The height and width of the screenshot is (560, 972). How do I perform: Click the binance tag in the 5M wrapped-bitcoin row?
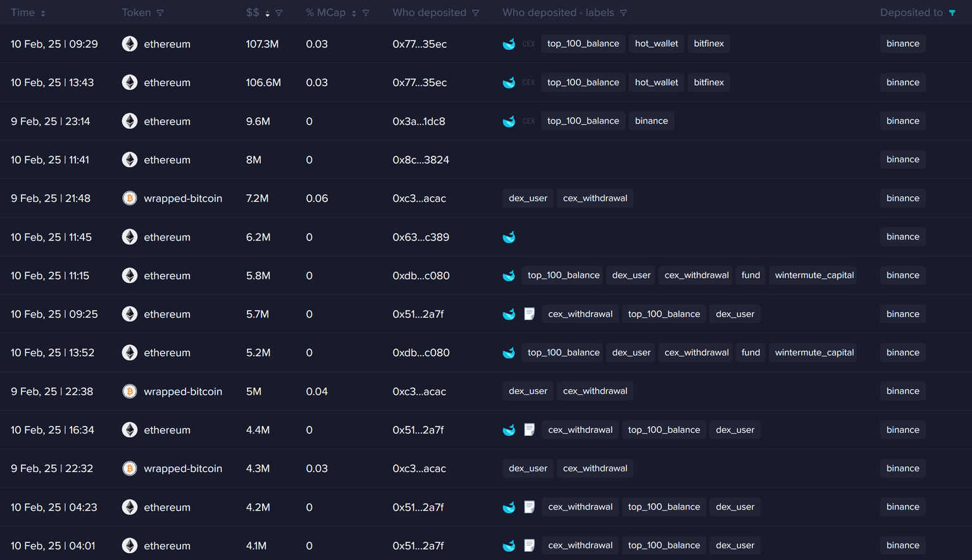click(902, 391)
